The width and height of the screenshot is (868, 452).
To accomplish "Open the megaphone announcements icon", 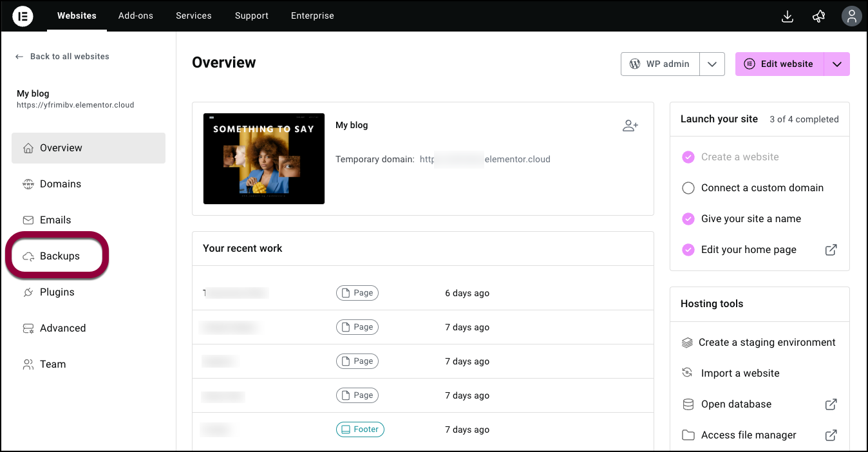I will point(819,16).
